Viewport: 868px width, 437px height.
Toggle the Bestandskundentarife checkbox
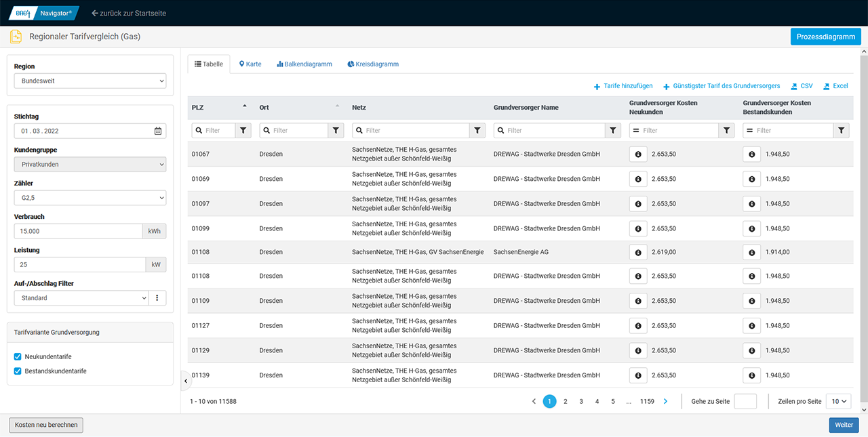pyautogui.click(x=18, y=371)
